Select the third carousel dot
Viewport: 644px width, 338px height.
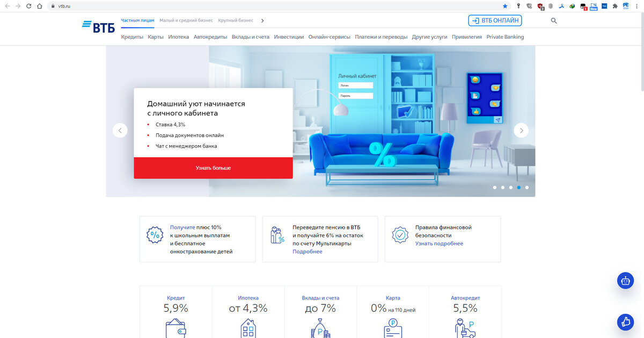(511, 188)
